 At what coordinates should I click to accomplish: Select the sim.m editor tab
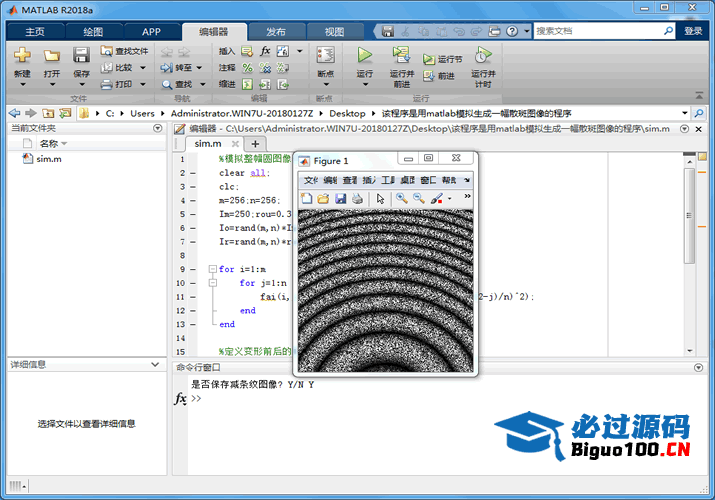[207, 144]
